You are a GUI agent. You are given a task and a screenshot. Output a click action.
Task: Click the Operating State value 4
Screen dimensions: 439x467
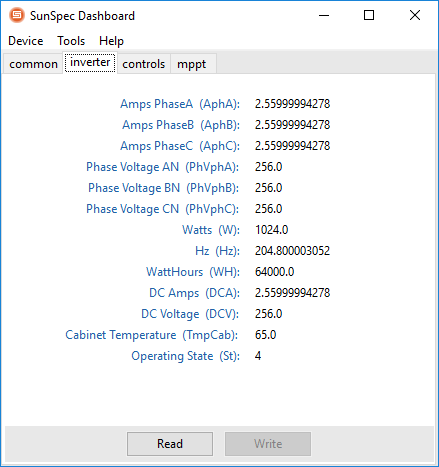[258, 356]
